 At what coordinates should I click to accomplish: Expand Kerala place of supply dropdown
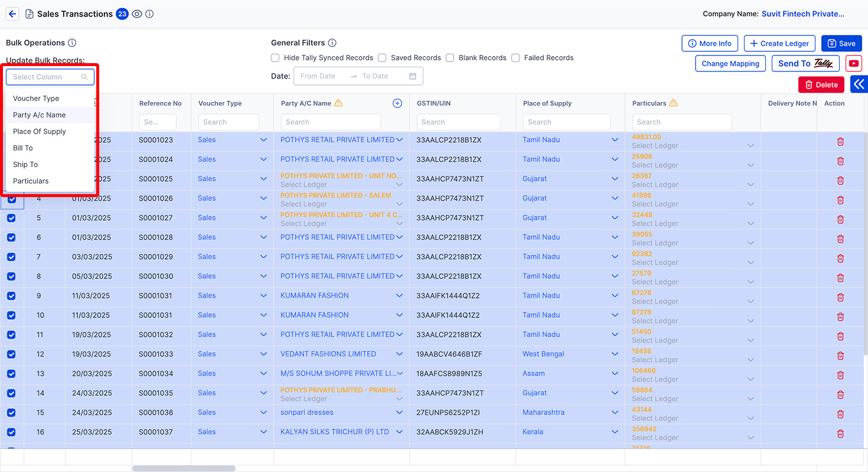(x=615, y=432)
